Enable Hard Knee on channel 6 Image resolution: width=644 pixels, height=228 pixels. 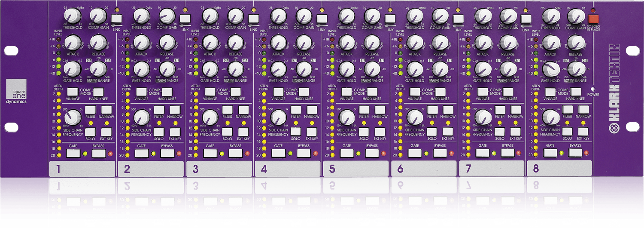click(440, 91)
